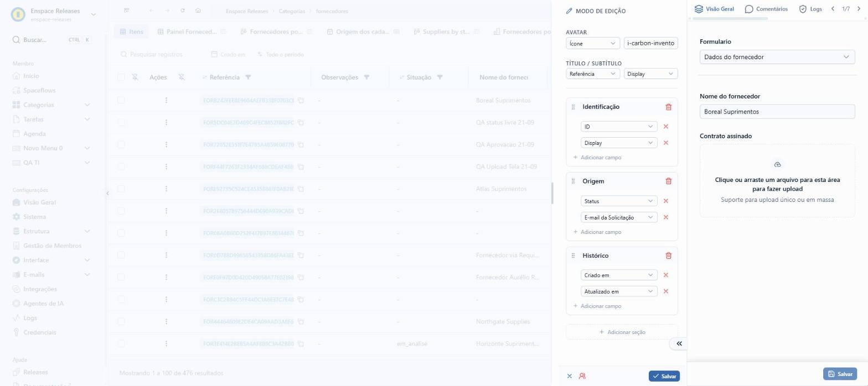Click Adicionar campo under Identificação

(597, 158)
